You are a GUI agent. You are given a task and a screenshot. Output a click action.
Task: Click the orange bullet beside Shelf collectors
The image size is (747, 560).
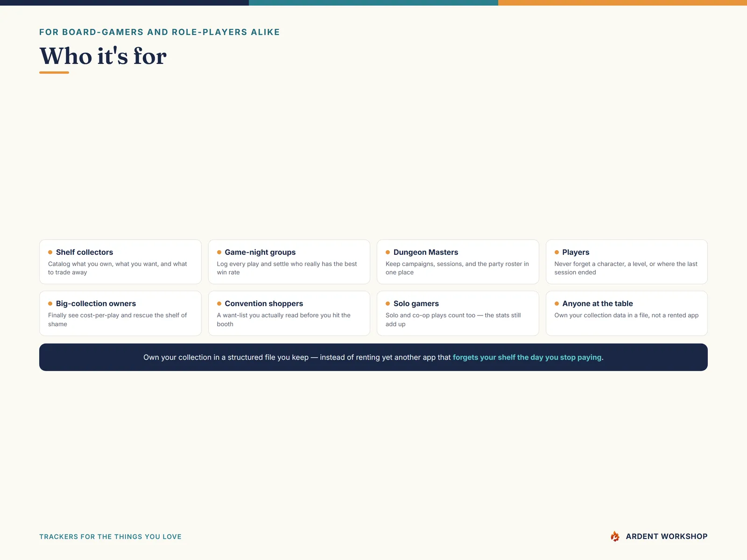point(50,252)
